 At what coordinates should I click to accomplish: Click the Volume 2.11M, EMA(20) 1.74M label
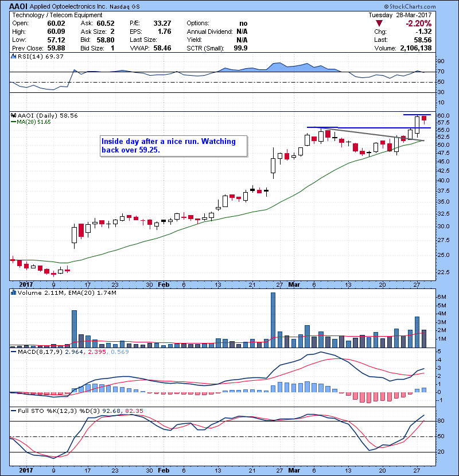(67, 292)
